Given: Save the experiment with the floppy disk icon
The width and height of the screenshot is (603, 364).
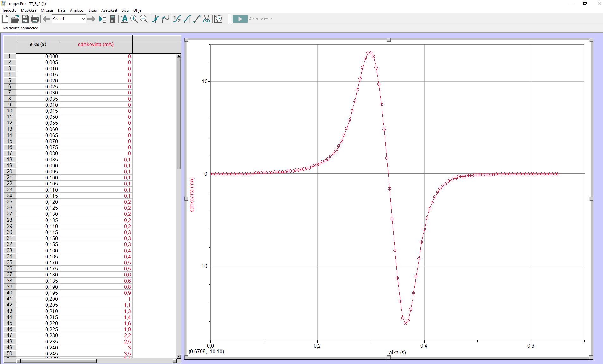Looking at the screenshot, I should point(25,19).
